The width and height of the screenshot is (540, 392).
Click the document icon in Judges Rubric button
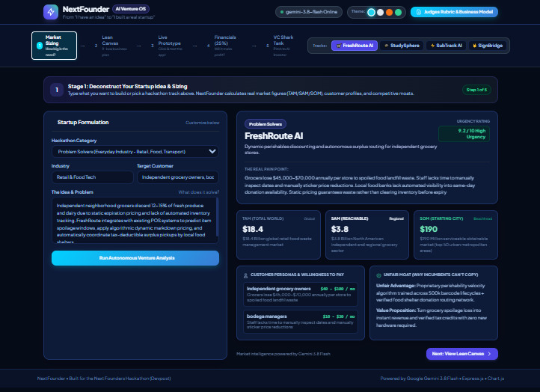click(x=419, y=12)
